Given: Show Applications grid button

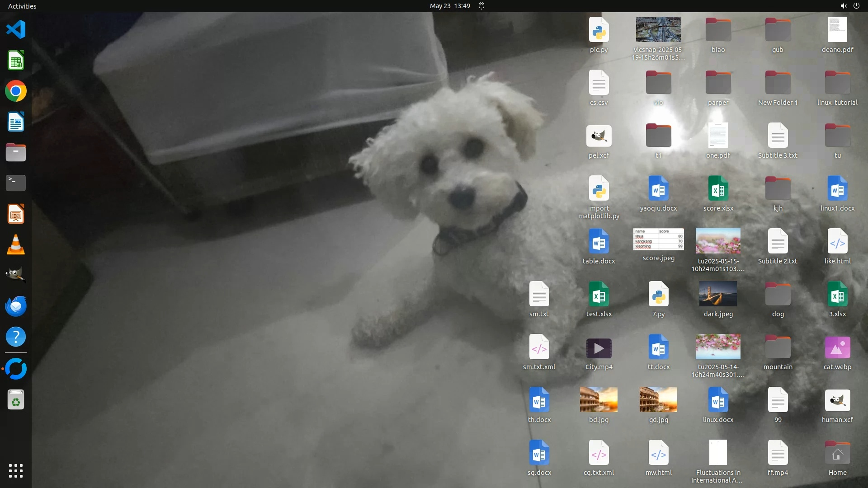Looking at the screenshot, I should click(16, 471).
